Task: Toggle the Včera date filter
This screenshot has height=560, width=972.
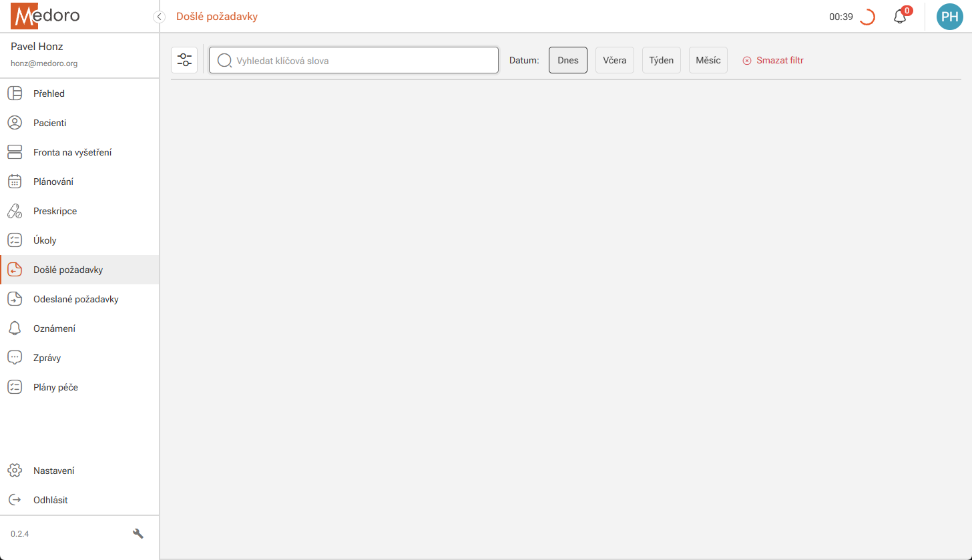Action: pyautogui.click(x=614, y=60)
